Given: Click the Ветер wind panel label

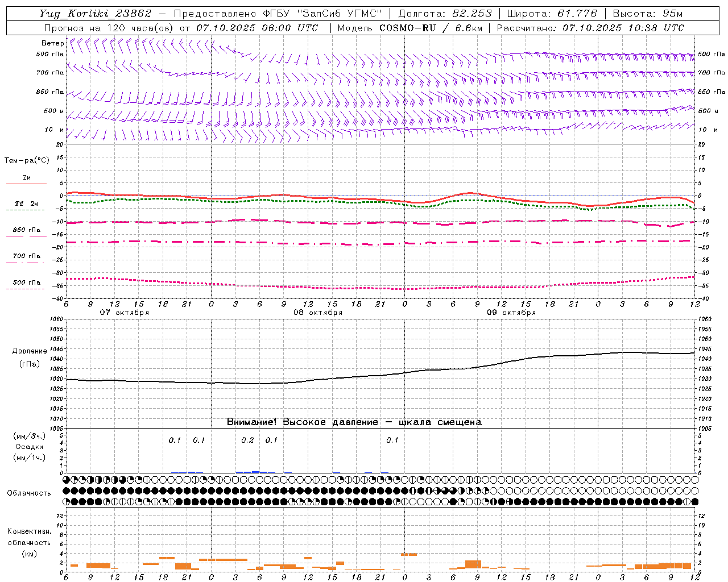Looking at the screenshot, I should tap(52, 43).
